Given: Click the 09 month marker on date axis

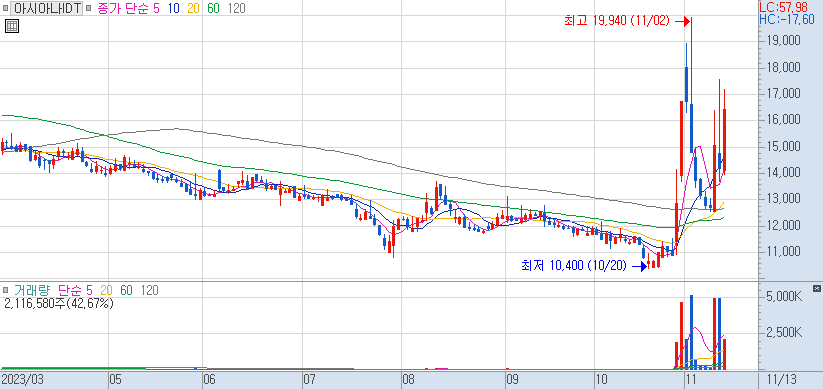Looking at the screenshot, I should pos(512,380).
